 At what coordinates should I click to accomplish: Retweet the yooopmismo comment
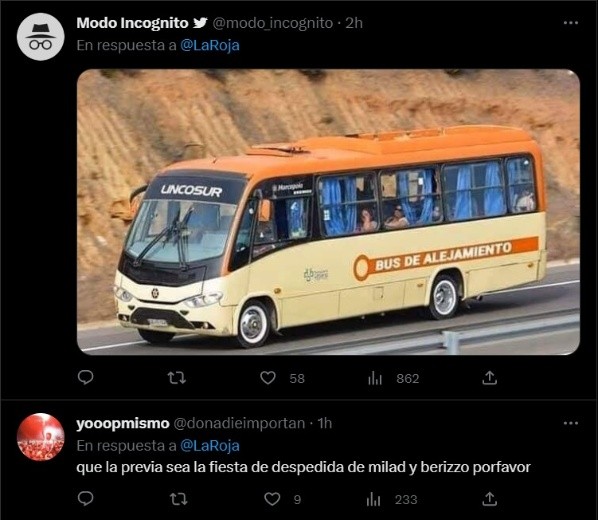[178, 499]
